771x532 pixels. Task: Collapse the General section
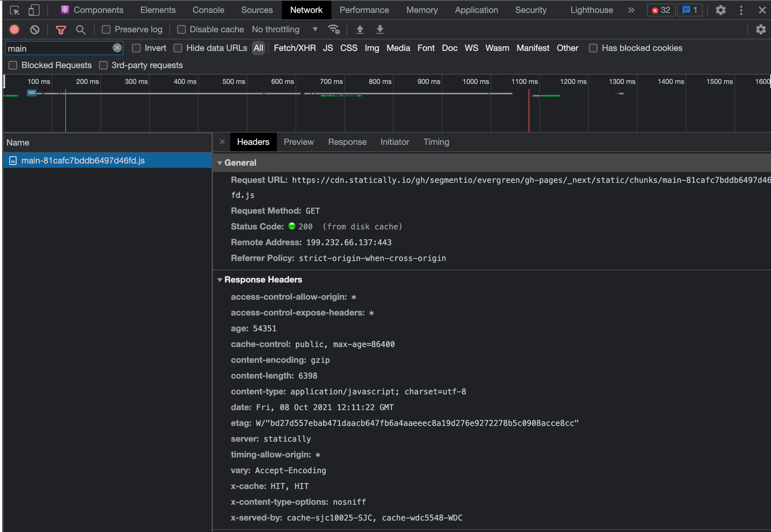(x=220, y=162)
